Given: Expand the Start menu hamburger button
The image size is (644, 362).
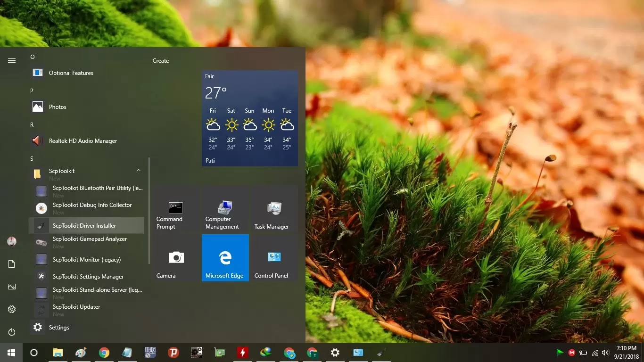Looking at the screenshot, I should pos(11,60).
